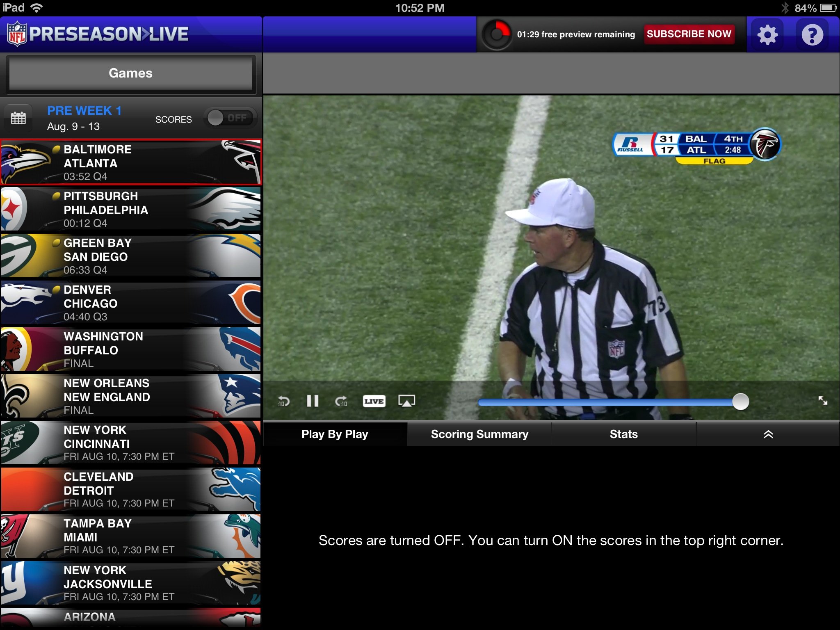
Task: Select Cleveland vs Detroit game
Action: coord(130,489)
